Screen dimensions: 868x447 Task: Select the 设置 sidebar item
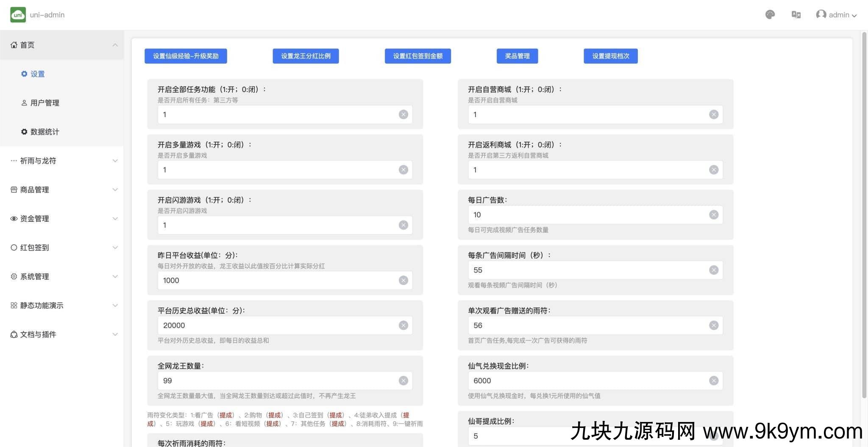coord(37,74)
